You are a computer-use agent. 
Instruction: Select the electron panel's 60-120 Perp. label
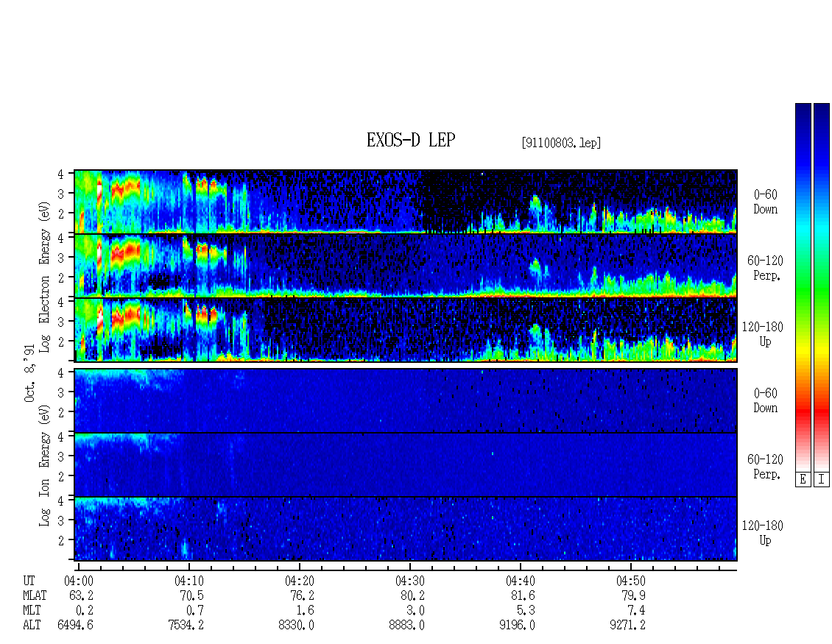coord(765,268)
